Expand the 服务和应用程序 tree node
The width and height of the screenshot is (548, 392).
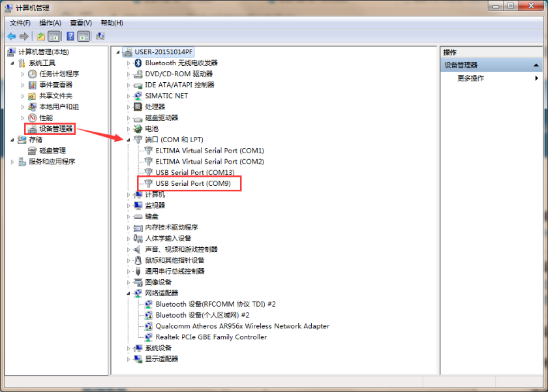[12, 162]
